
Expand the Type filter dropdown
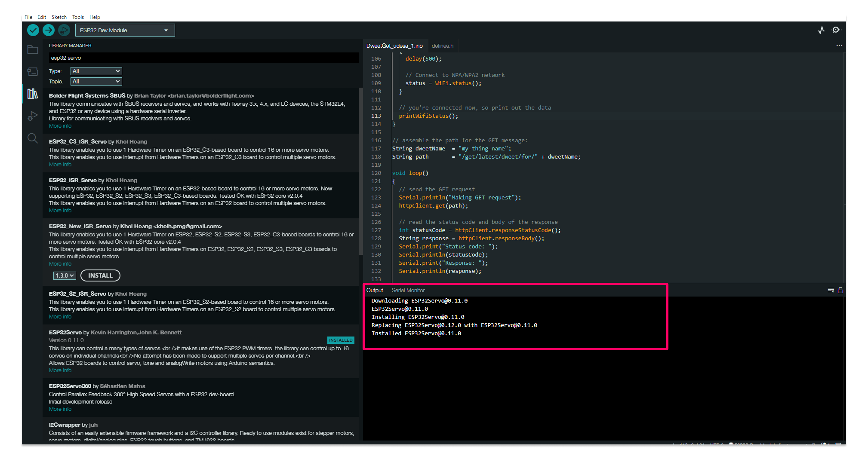coord(96,71)
